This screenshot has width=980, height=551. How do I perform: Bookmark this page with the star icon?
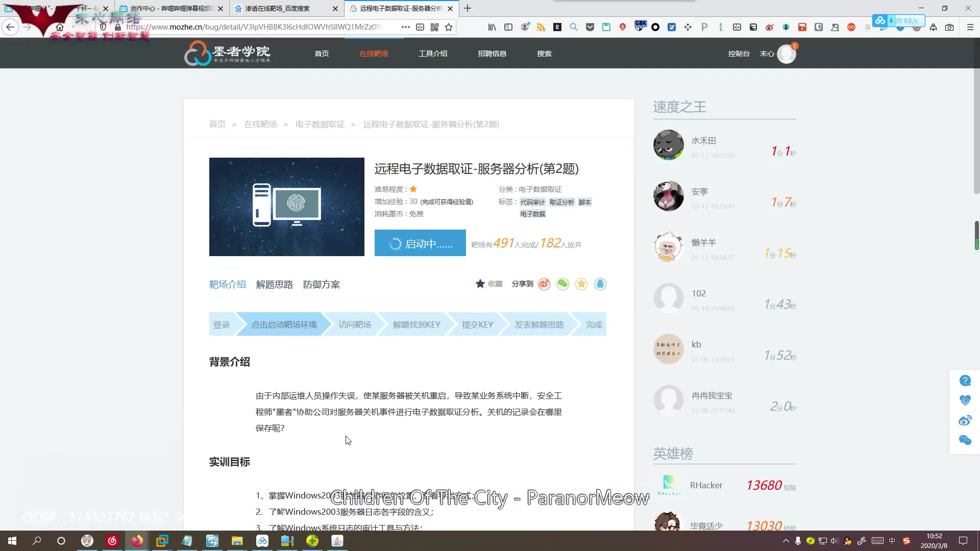coord(449,27)
